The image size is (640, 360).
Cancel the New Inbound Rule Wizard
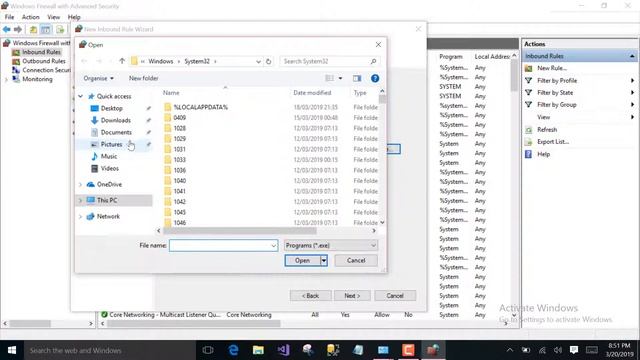tap(395, 296)
